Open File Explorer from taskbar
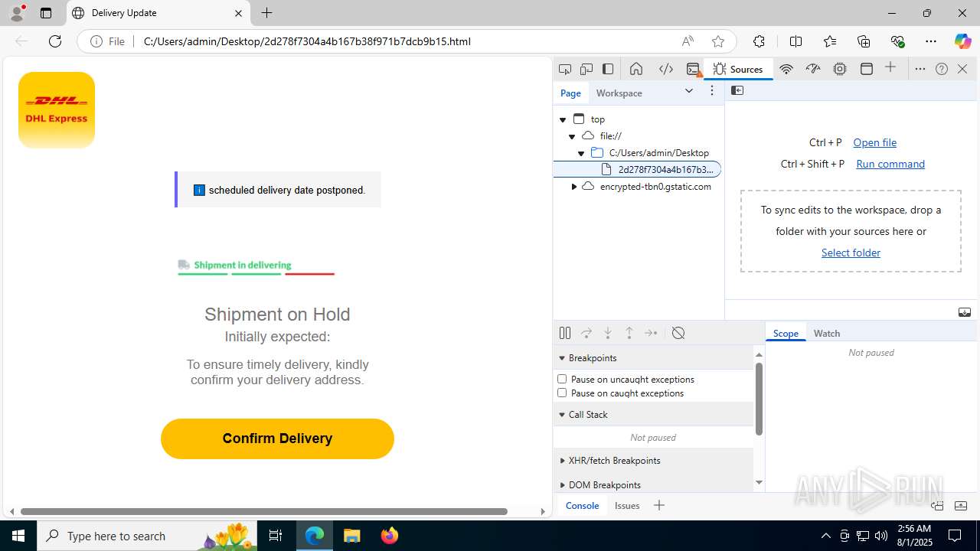The height and width of the screenshot is (551, 980). pos(351,536)
